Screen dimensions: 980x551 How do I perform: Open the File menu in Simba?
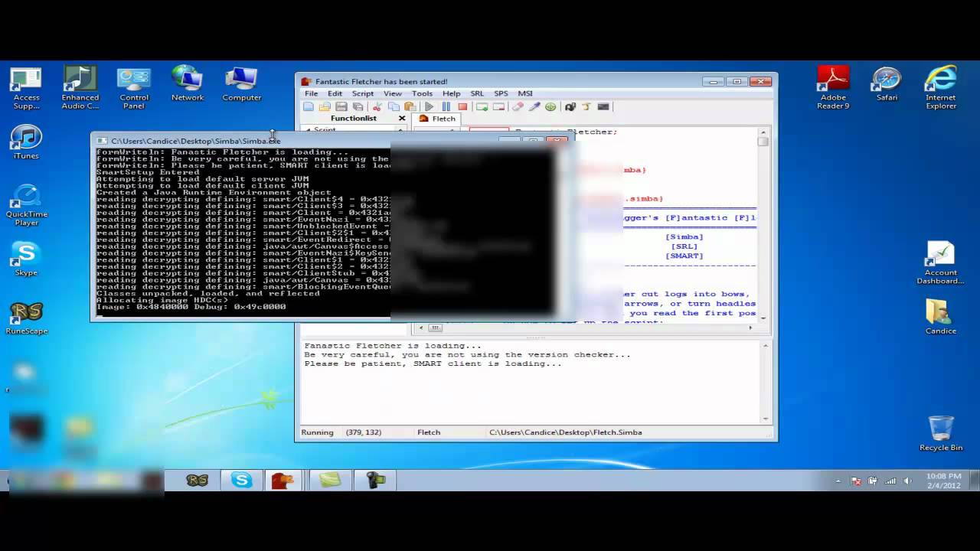(312, 93)
